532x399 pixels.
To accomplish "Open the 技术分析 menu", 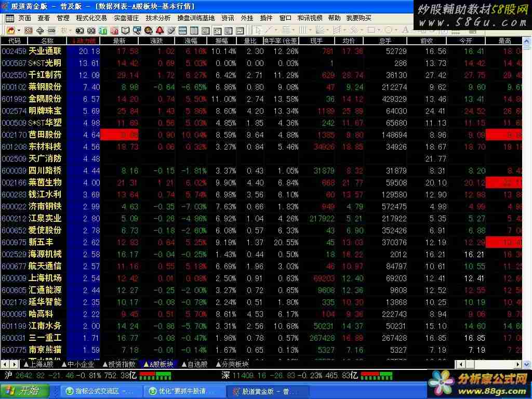I will click(158, 18).
